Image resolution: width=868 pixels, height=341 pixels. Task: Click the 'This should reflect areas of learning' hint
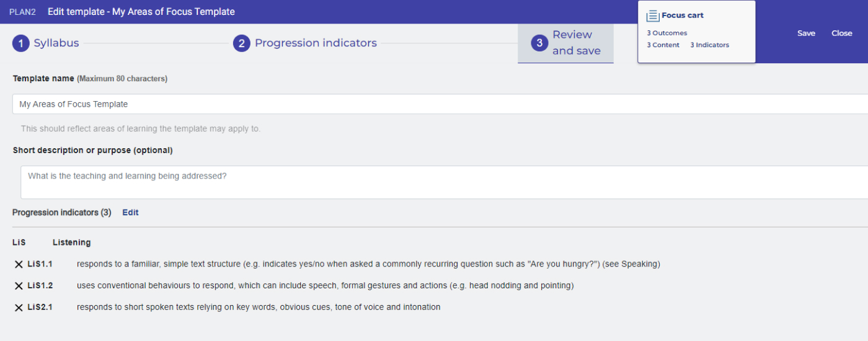point(141,129)
